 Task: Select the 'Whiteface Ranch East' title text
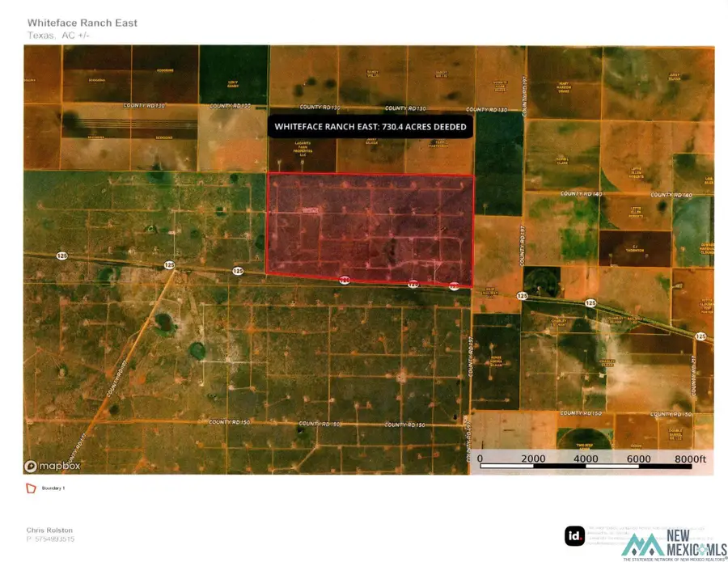click(x=83, y=23)
